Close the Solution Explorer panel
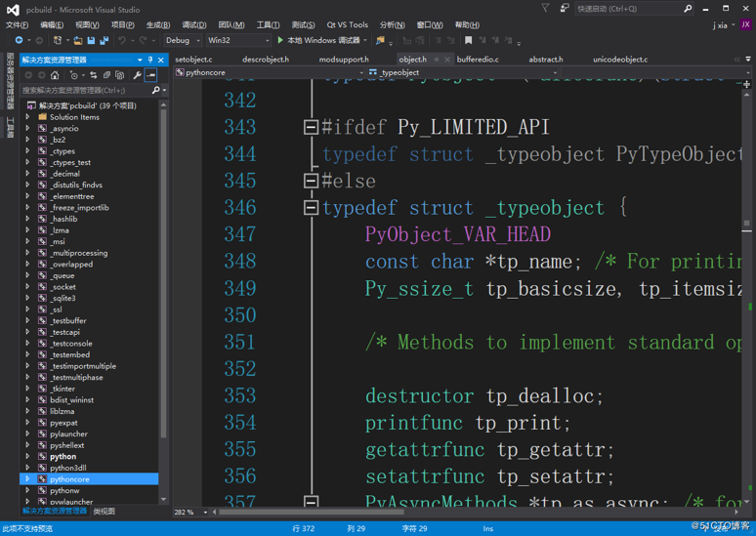 tap(161, 60)
